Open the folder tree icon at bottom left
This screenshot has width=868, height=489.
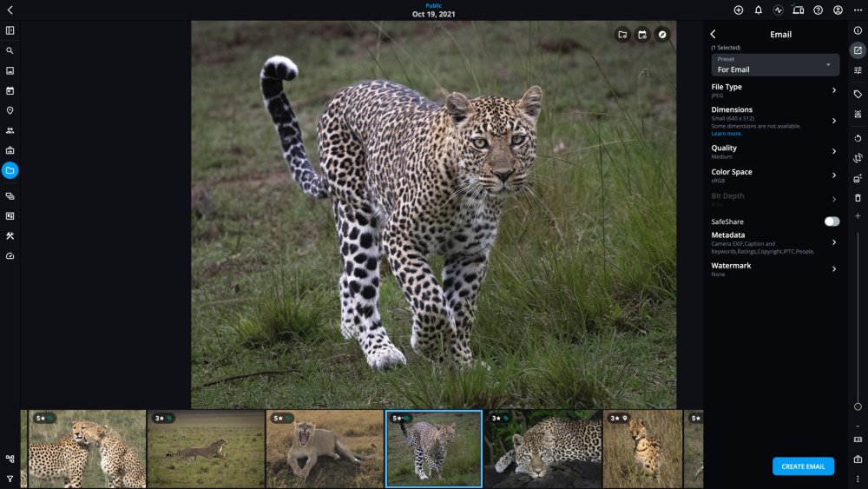pos(10,459)
